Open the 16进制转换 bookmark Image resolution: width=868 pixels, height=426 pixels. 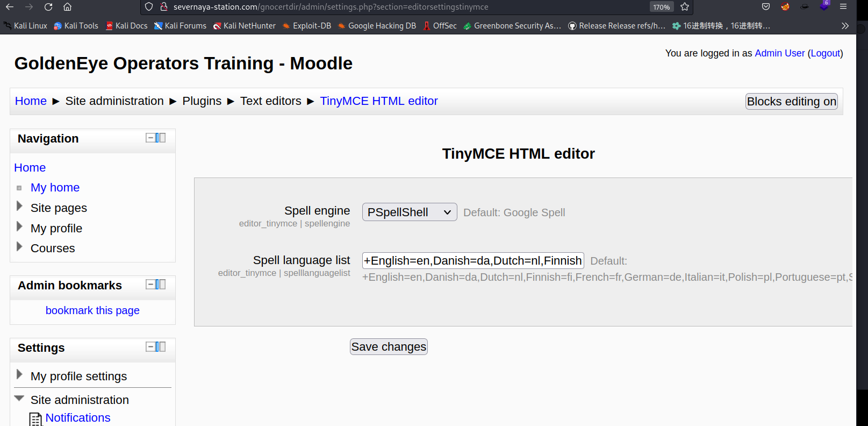[721, 26]
